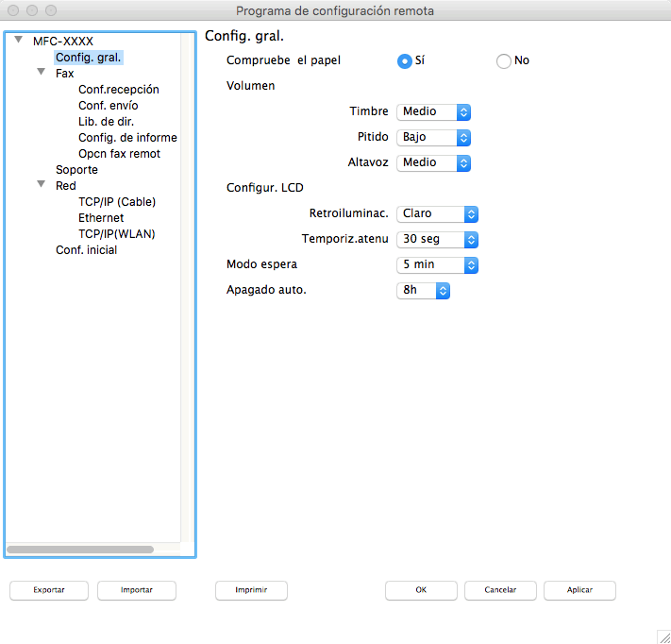Viewport: 671px width, 644px height.
Task: Click the Volumen section label
Action: click(x=250, y=86)
